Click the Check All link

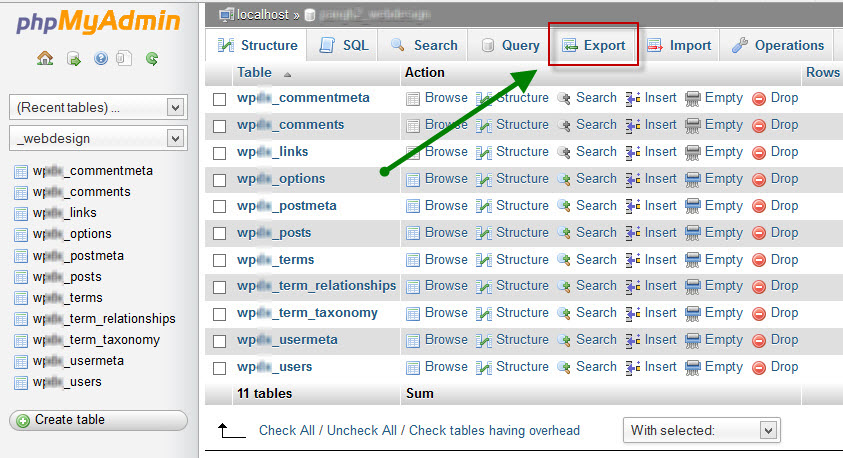pos(287,431)
